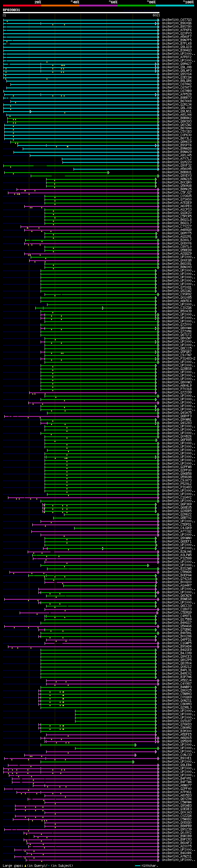197x868 pixels.
Task: Select hit UniRef100_Q7ZX99
Action: pos(177,392)
